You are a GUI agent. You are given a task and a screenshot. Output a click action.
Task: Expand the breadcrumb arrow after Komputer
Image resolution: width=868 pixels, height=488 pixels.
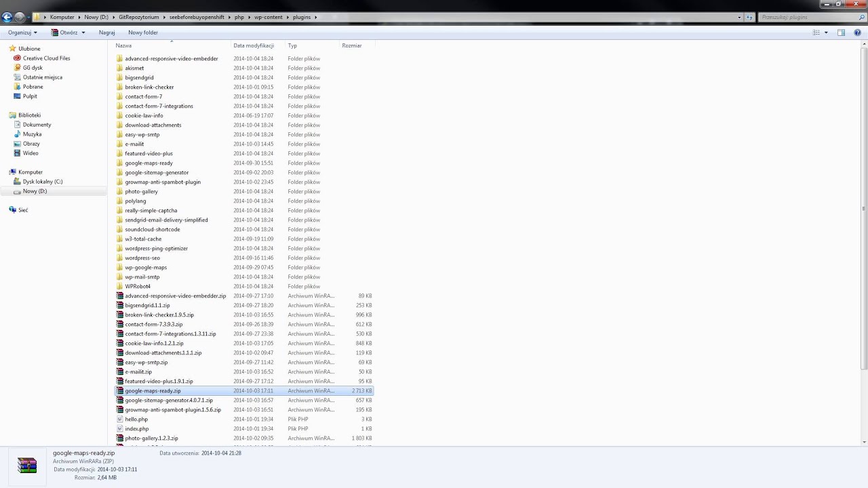point(79,17)
